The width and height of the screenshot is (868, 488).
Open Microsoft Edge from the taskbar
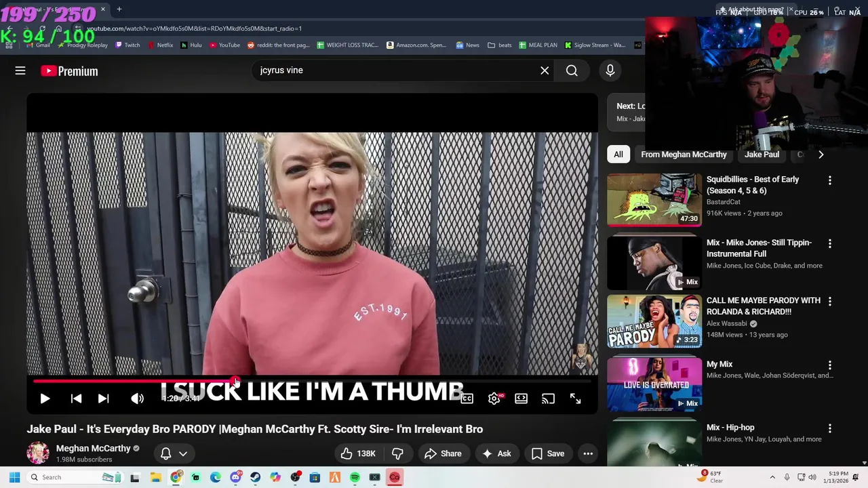pos(216,477)
